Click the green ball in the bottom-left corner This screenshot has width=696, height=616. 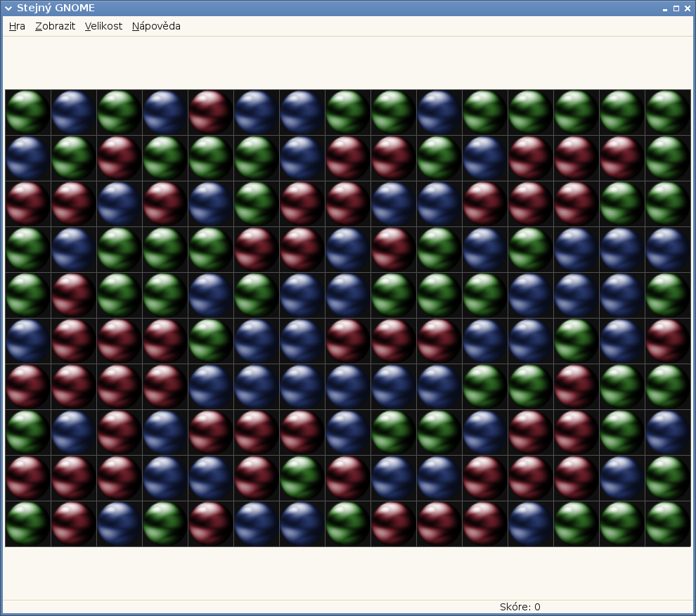28,524
